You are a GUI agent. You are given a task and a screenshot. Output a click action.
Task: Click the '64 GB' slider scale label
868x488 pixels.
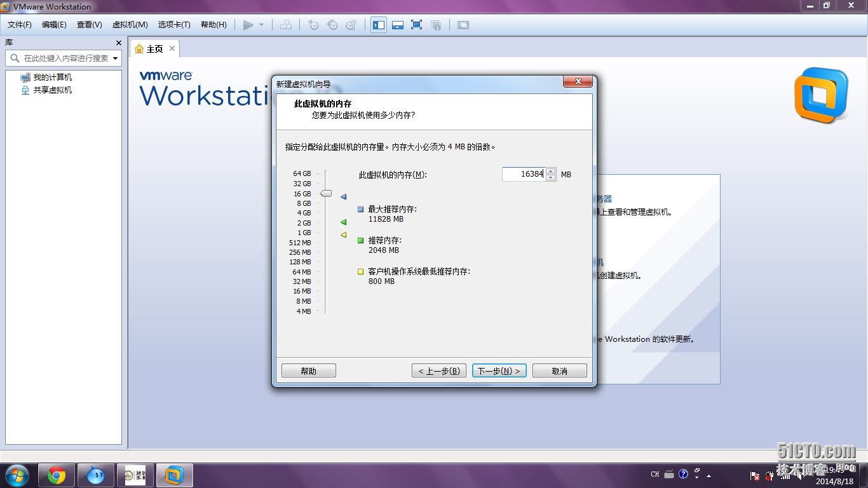click(302, 173)
